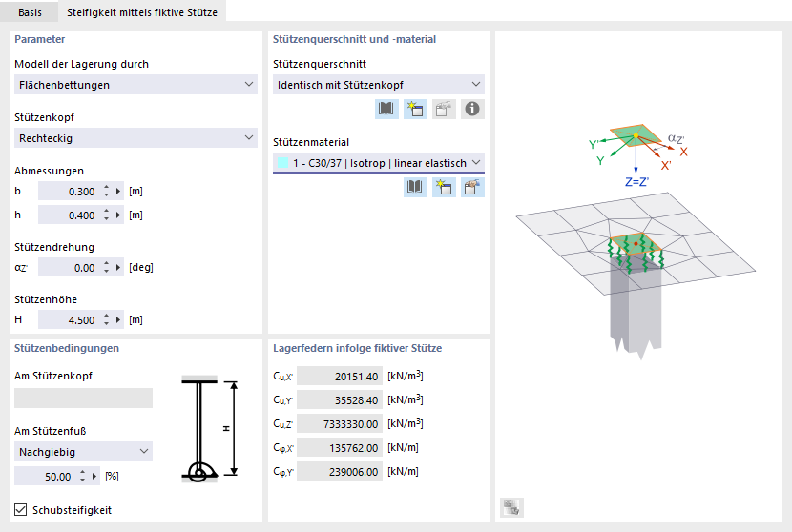Adjust the H height spinner arrows
The image size is (792, 532).
[x=106, y=320]
